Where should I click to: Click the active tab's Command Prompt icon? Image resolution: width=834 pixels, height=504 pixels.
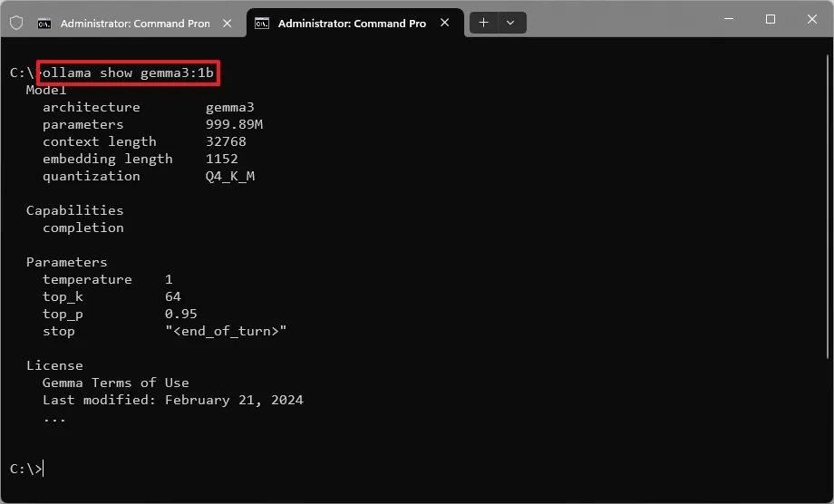coord(262,24)
